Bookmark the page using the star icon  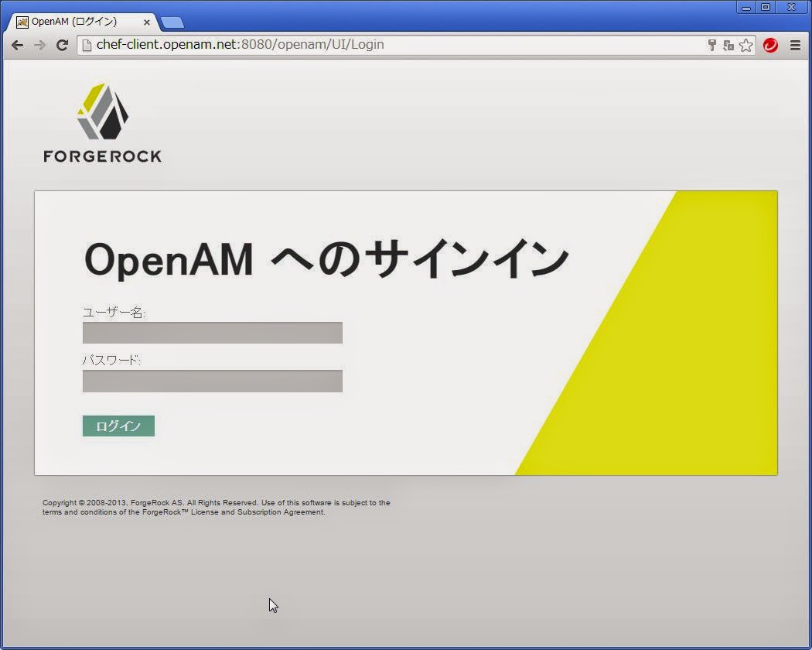[x=745, y=45]
